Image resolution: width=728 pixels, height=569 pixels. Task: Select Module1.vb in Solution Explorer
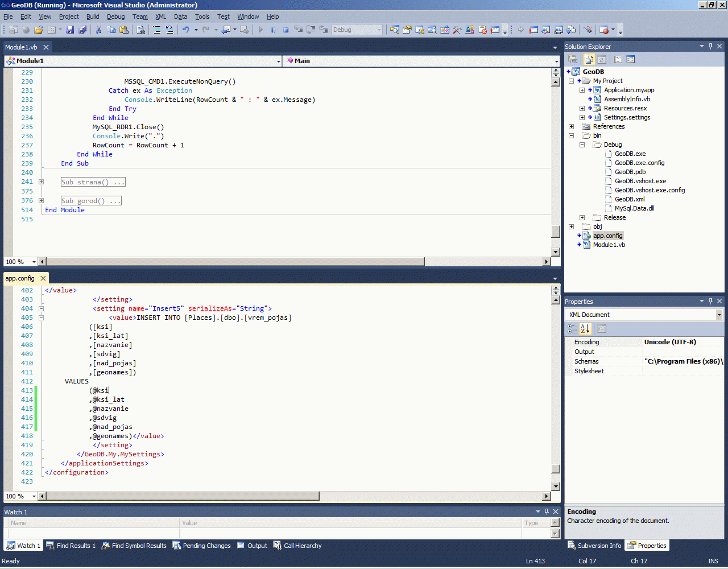point(609,245)
